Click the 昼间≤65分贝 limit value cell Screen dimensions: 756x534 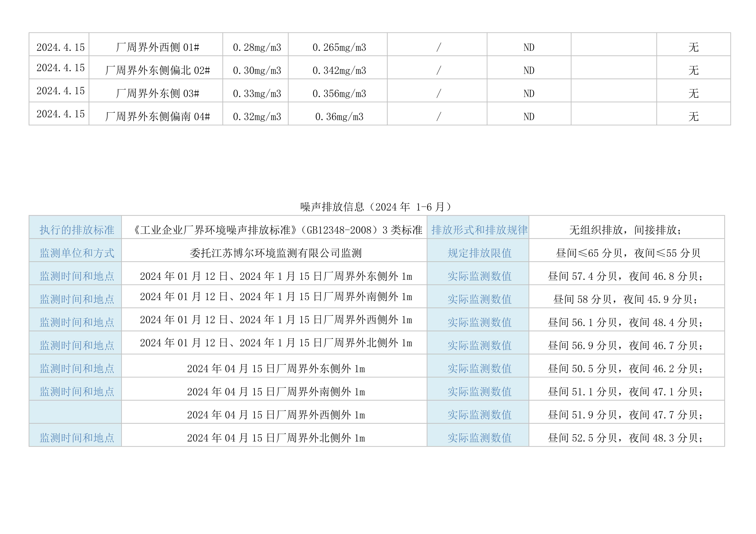[628, 253]
